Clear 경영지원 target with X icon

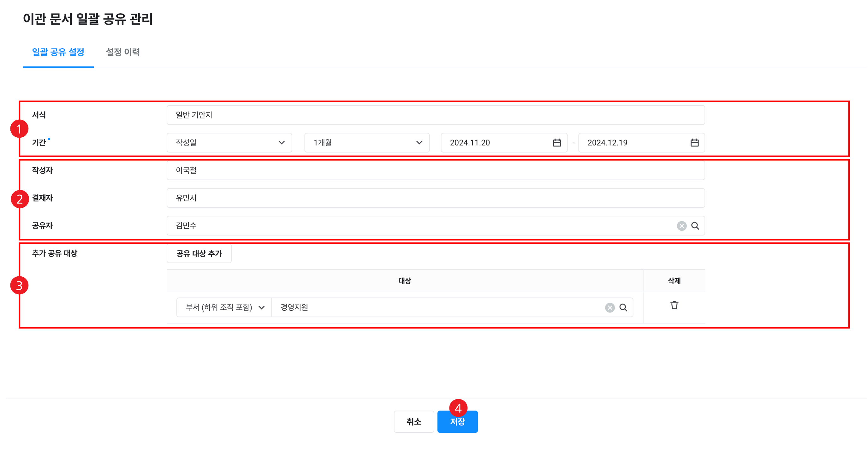[x=609, y=307]
